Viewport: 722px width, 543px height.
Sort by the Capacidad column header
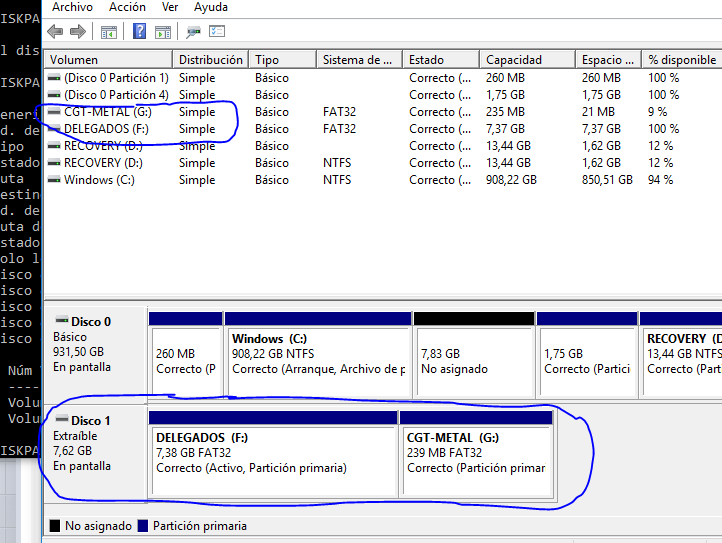(x=528, y=60)
